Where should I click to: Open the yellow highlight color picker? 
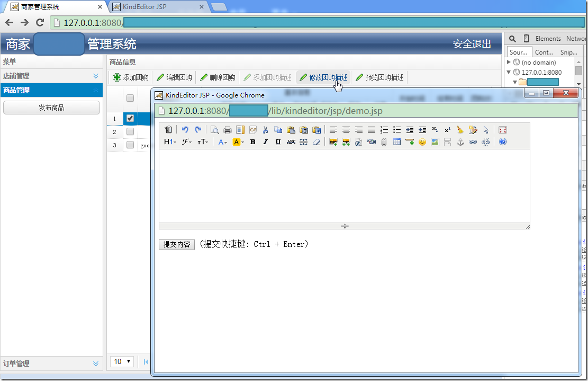coord(238,142)
